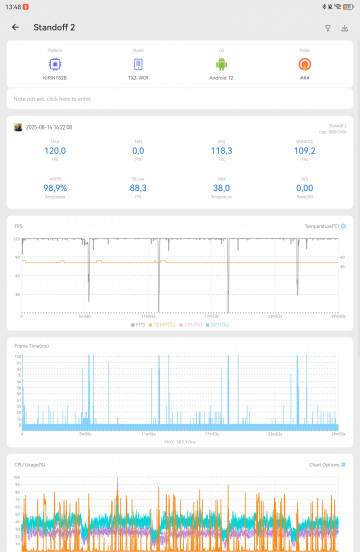Click the note field to enter a note
Screen dimensions: 360x552
click(x=180, y=99)
